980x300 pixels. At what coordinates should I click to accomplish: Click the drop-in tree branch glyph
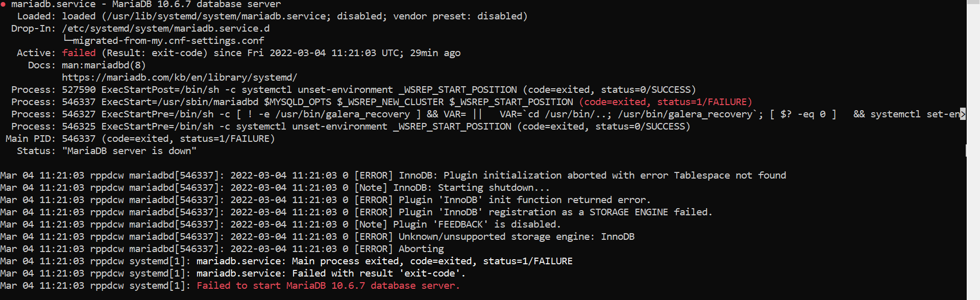coord(67,40)
